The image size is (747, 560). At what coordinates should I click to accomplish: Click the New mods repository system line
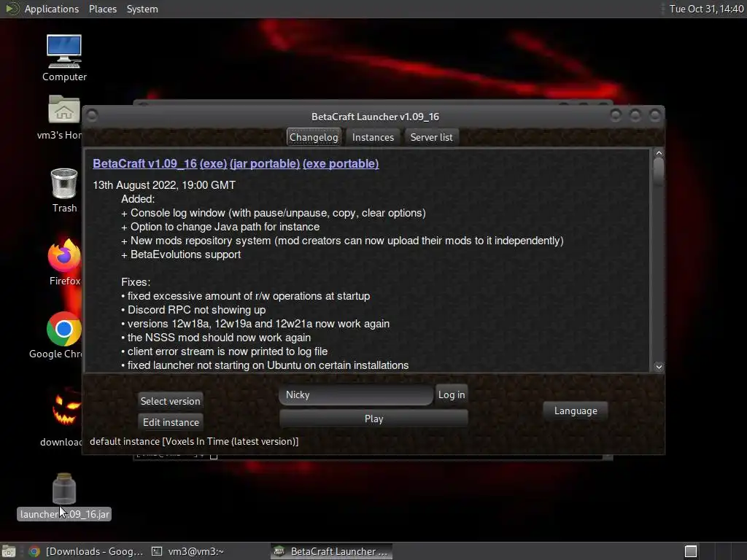point(342,241)
